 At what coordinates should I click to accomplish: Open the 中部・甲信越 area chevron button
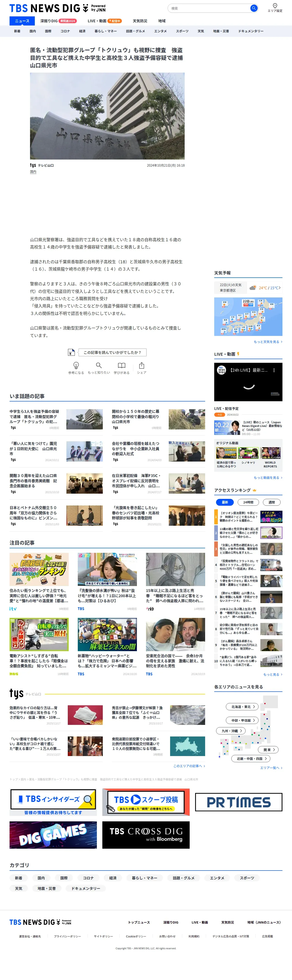coord(243,720)
